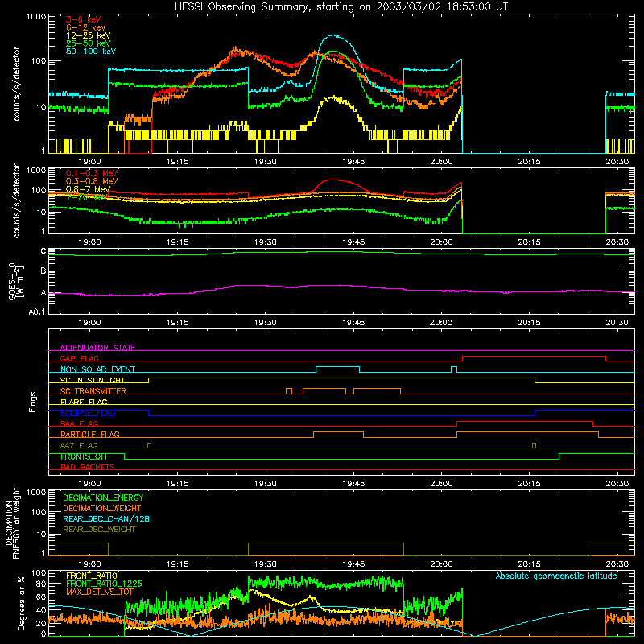
Task: Select the GAP_FLAG label
Action: pos(79,358)
